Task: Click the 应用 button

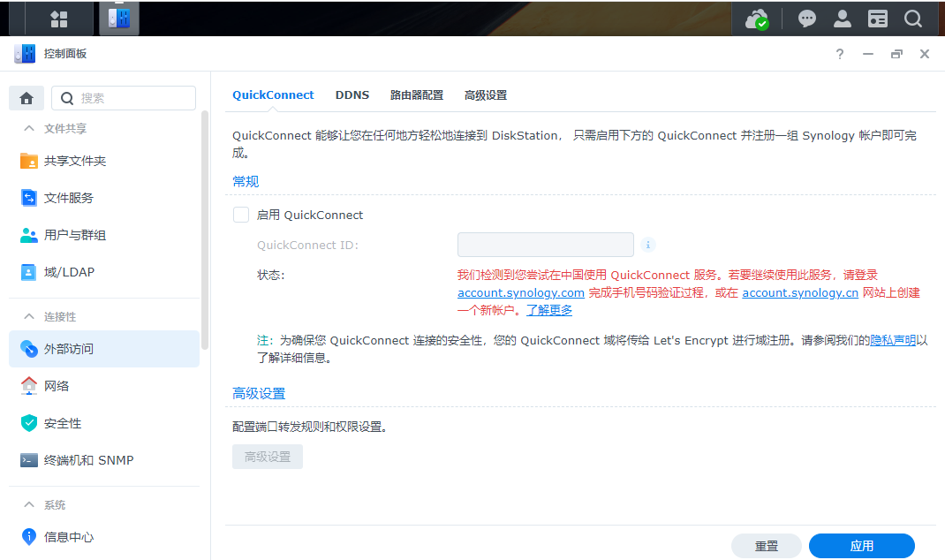Action: pyautogui.click(x=861, y=546)
